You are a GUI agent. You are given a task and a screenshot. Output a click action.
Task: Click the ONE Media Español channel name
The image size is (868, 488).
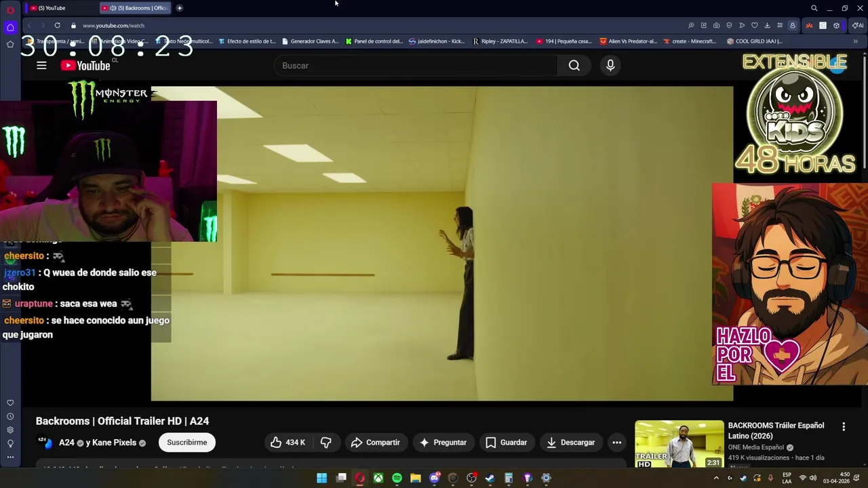pos(755,447)
